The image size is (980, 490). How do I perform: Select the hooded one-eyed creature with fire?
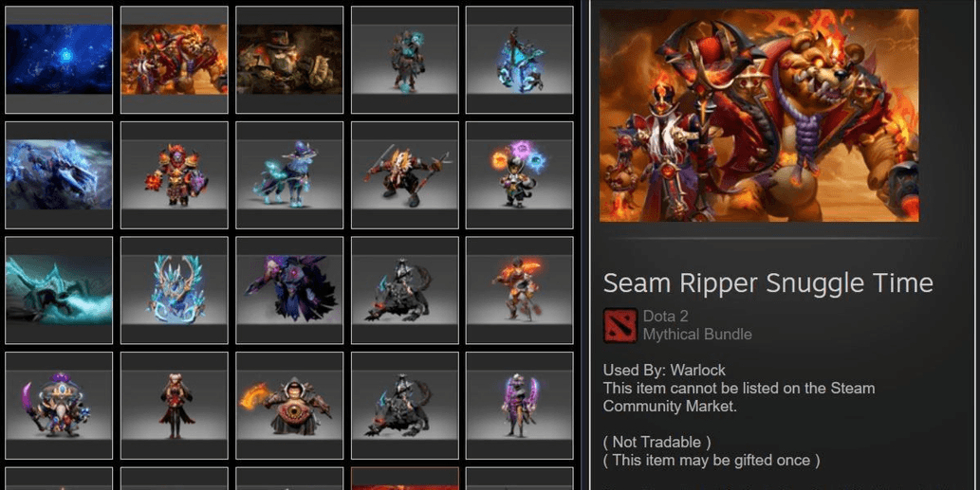[x=289, y=406]
